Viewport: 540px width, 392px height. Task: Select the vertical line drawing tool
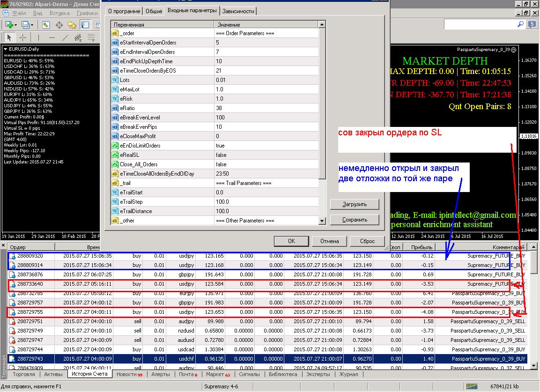click(38, 37)
